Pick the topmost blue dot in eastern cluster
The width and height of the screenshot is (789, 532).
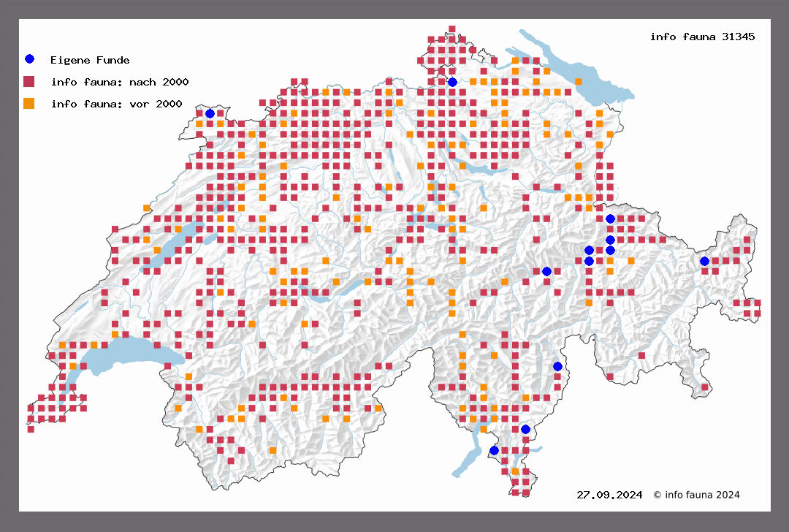(610, 218)
